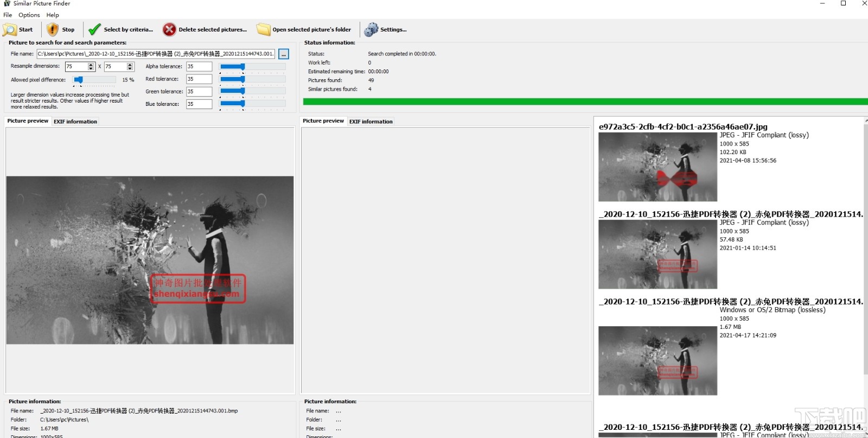
Task: Click result filename e972a3c5-2cfb-4cf2-b0c1-a2356a46ae07.jpg
Action: (x=683, y=127)
